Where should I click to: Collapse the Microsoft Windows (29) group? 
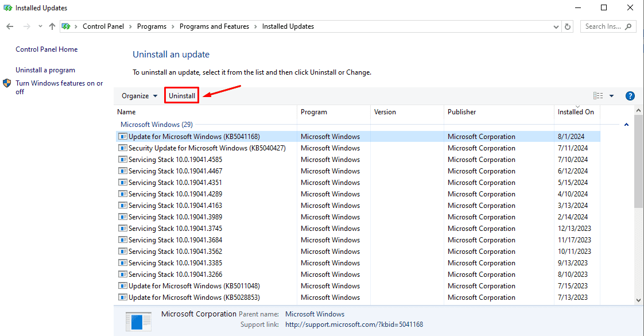click(x=626, y=125)
